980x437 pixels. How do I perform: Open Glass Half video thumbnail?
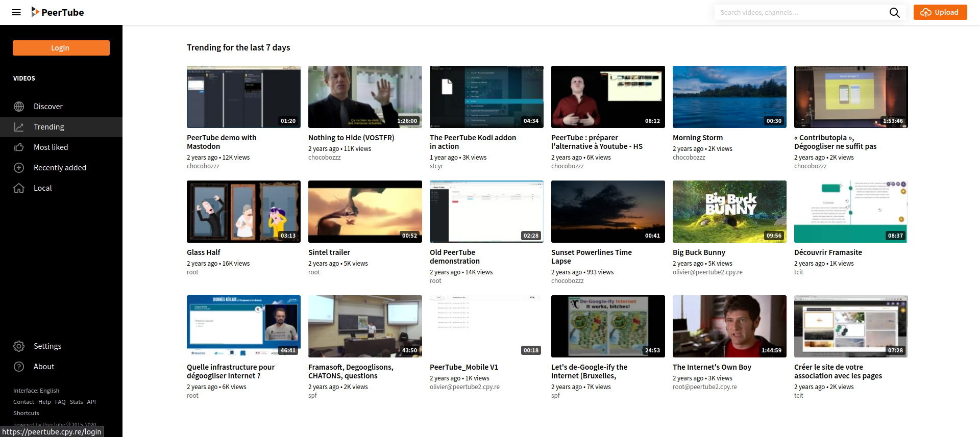(243, 212)
